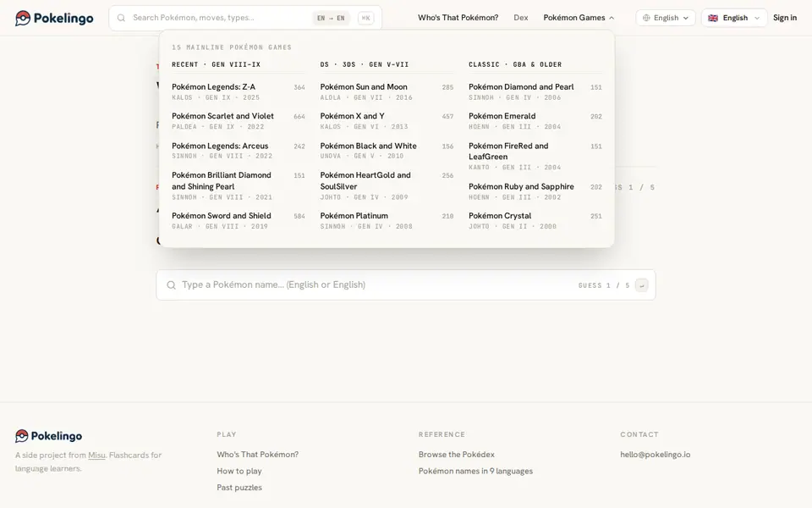This screenshot has width=812, height=508.
Task: Select Pokémon HeartGold and SoulSilver
Action: point(387,185)
